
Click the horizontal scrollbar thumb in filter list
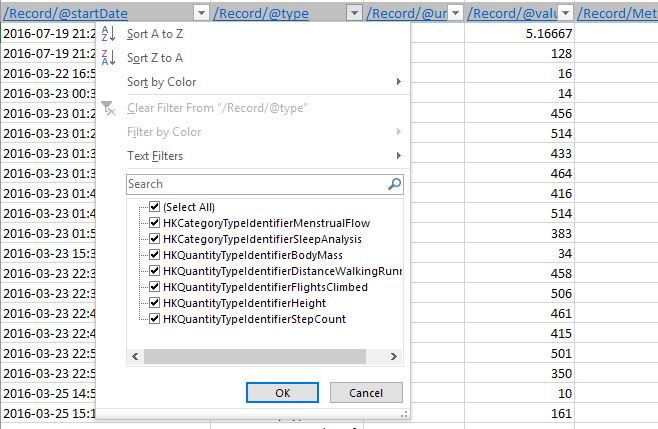[255, 356]
